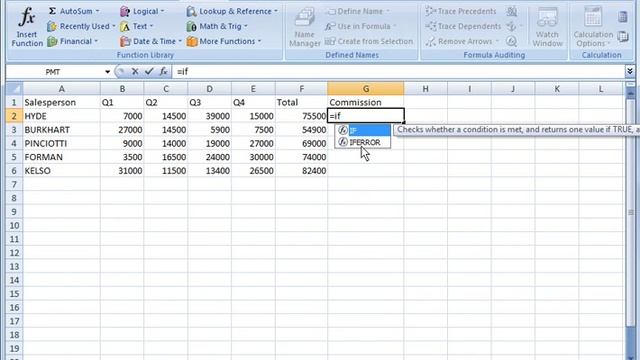
Task: Open the Name Box dropdown arrow
Action: 107,72
